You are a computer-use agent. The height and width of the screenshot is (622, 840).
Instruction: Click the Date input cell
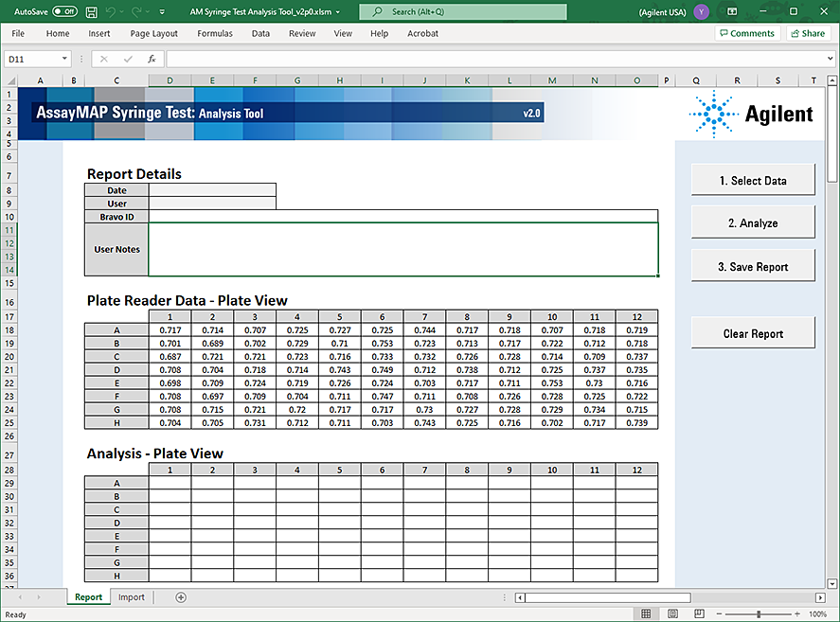[x=212, y=189]
